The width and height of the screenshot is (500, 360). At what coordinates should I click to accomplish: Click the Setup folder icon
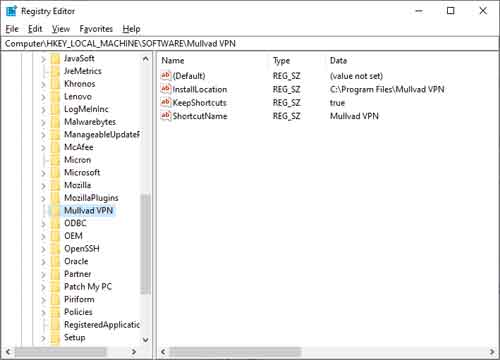click(55, 338)
